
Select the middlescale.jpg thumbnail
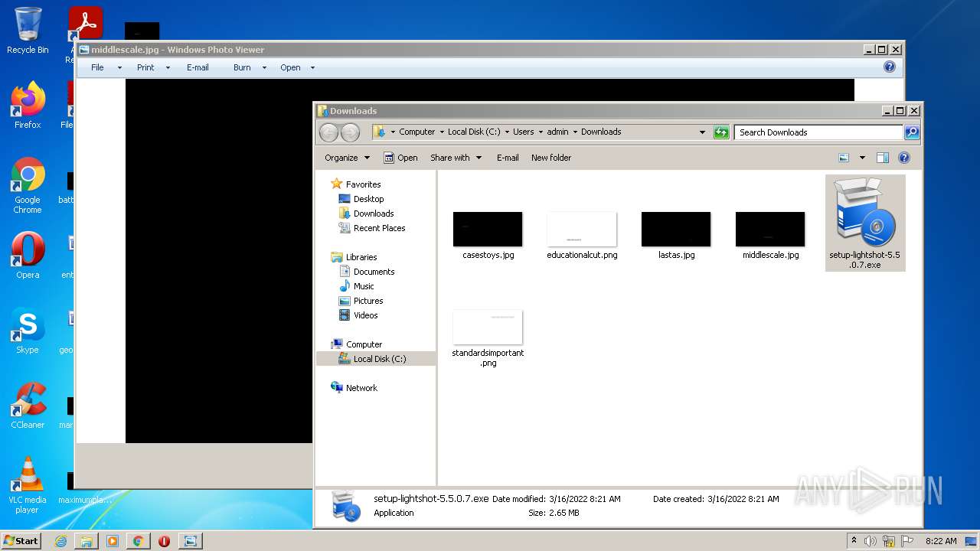[770, 230]
